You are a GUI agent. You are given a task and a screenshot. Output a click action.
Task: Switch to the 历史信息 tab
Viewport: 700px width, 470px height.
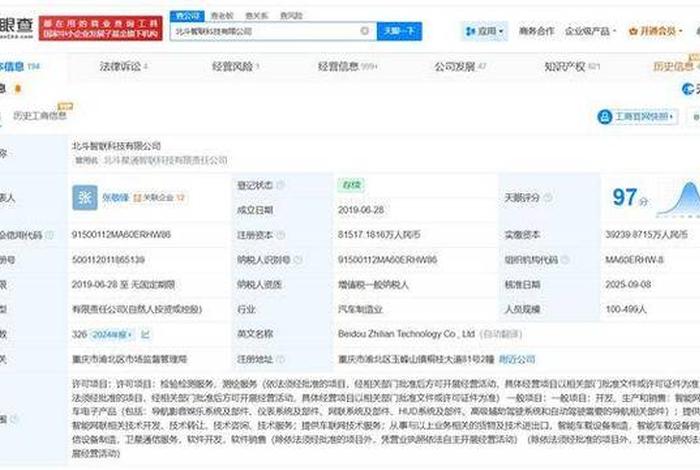[x=675, y=67]
